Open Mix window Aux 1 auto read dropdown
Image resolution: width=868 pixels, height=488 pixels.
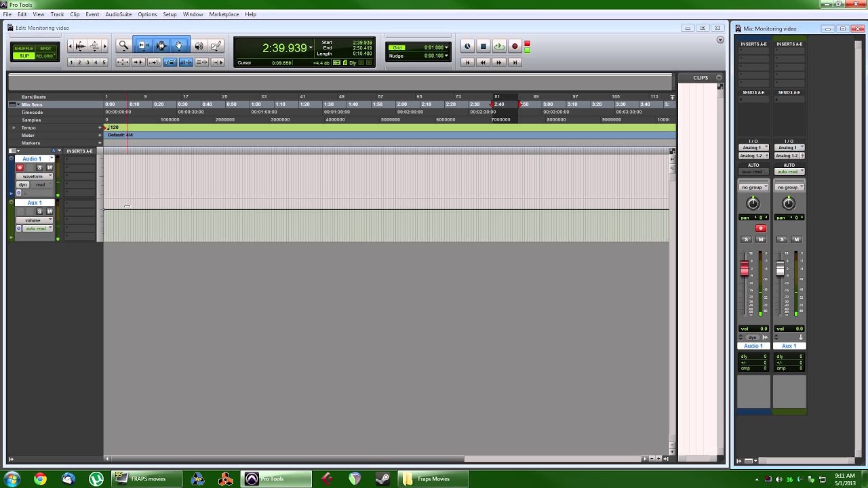(789, 171)
